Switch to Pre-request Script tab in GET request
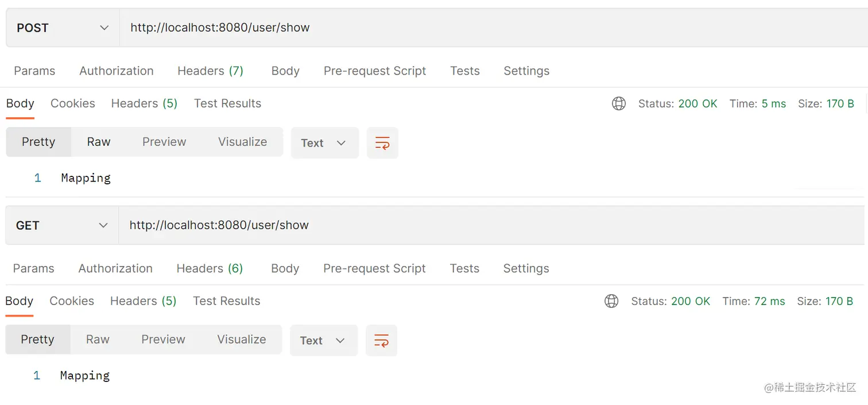Screen dimensions: 868x405 pyautogui.click(x=374, y=268)
